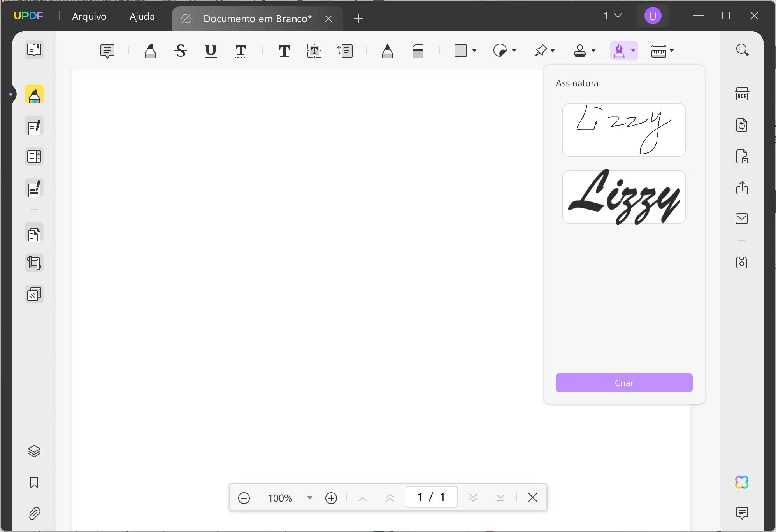Go to the next page

(x=473, y=498)
